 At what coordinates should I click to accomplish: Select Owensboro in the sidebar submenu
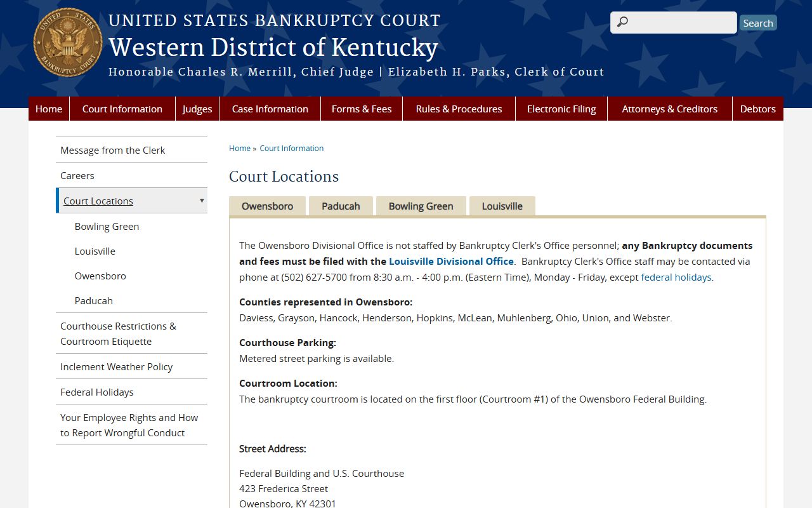(x=100, y=276)
